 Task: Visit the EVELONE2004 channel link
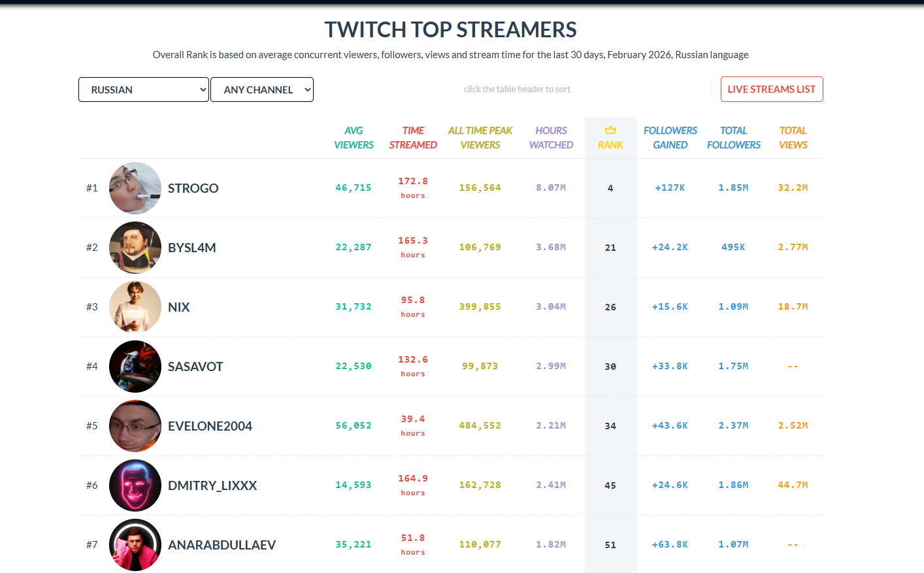pyautogui.click(x=210, y=426)
